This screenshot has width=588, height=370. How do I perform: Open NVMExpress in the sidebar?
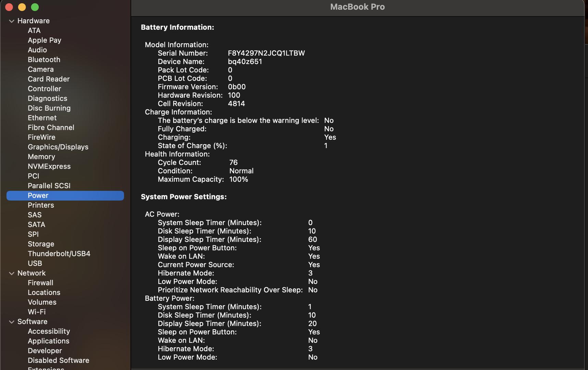coord(49,166)
